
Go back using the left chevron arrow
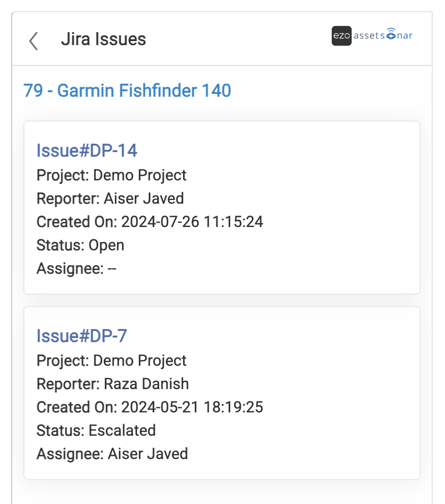(34, 41)
